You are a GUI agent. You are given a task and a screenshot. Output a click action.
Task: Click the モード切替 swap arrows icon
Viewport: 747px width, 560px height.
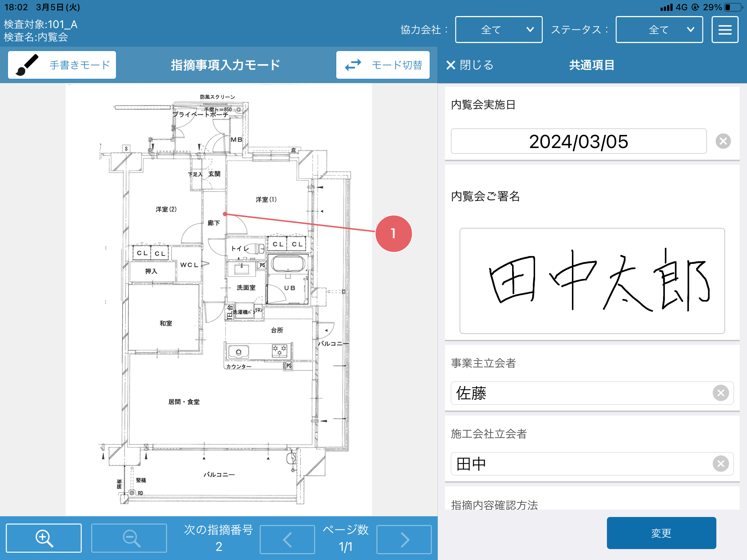[353, 65]
